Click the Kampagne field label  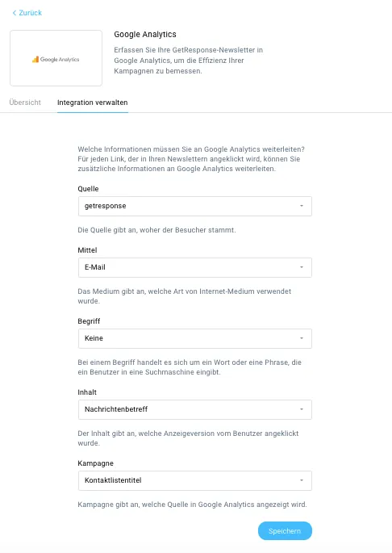95,463
